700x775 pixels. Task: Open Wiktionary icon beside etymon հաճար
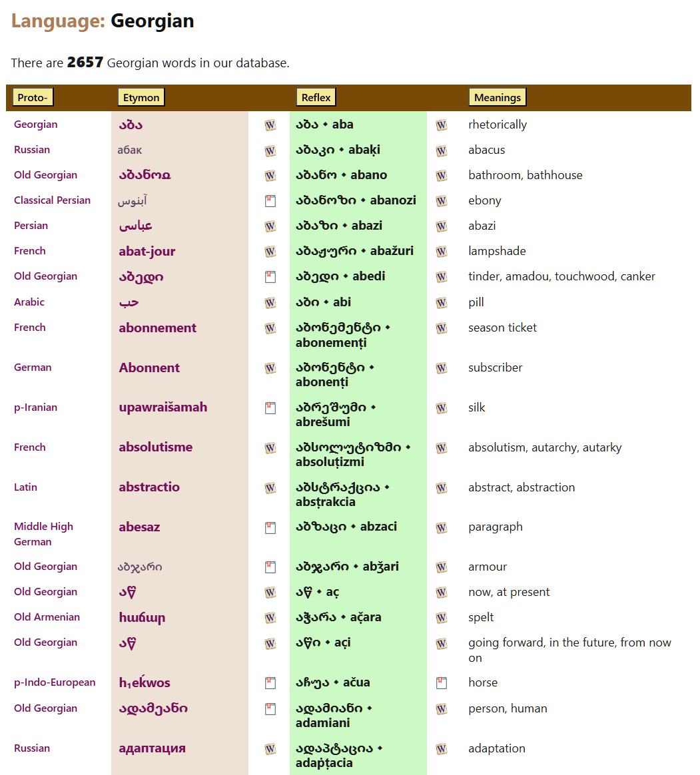pos(270,618)
